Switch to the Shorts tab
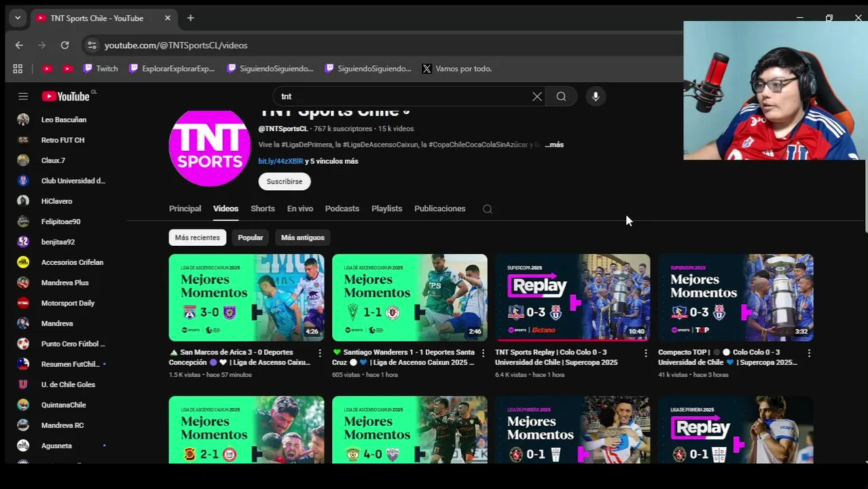 pyautogui.click(x=262, y=209)
